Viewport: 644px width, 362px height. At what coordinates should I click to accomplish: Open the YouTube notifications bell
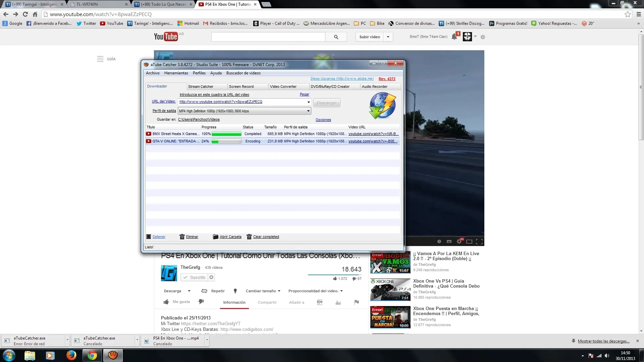(454, 37)
